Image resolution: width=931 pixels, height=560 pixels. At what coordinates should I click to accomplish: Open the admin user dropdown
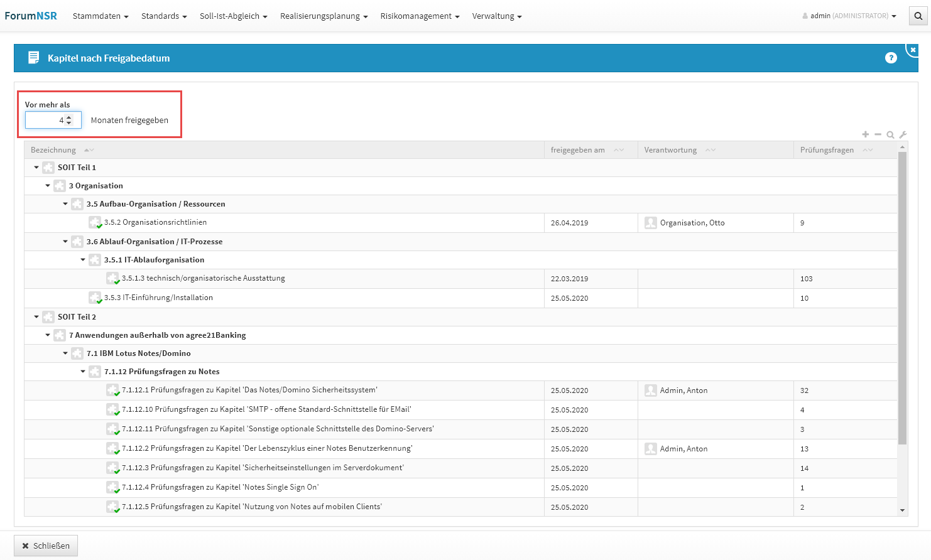(x=849, y=16)
